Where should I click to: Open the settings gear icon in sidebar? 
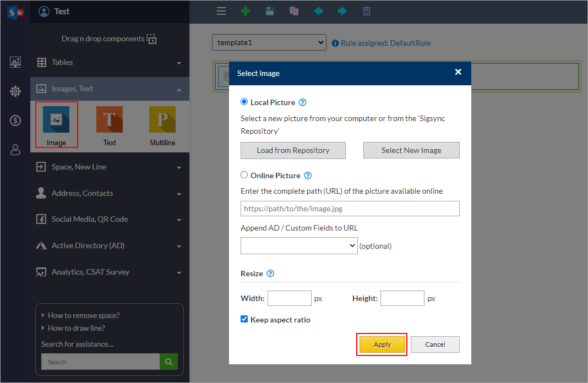15,91
